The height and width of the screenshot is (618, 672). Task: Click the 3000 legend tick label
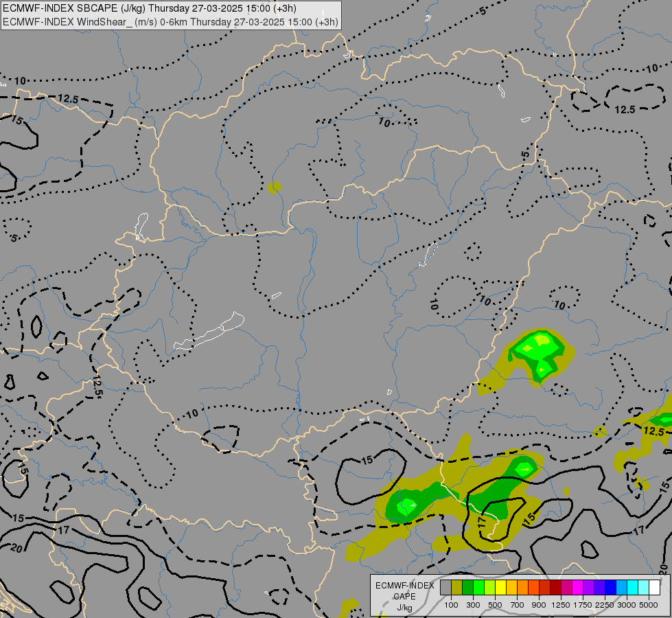pyautogui.click(x=627, y=605)
